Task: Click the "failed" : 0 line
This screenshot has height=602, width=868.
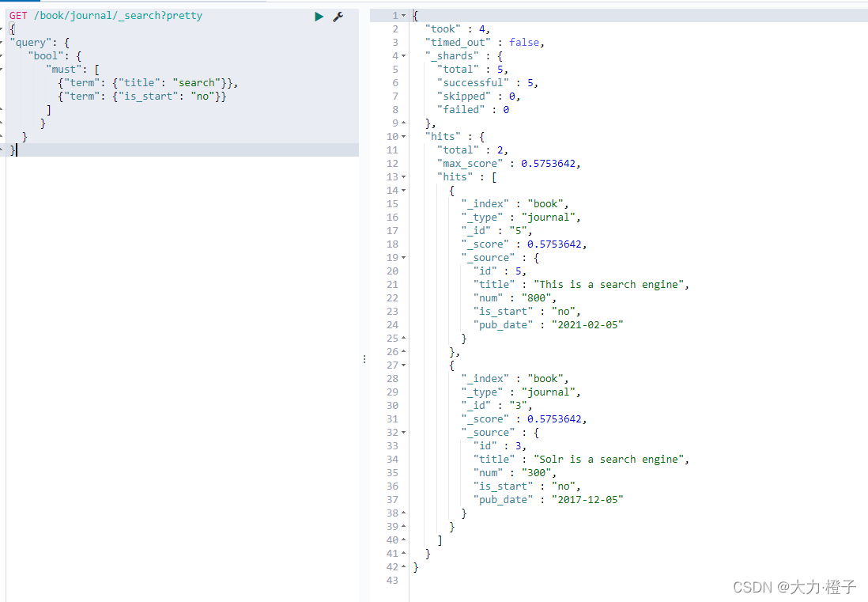Action: (473, 110)
